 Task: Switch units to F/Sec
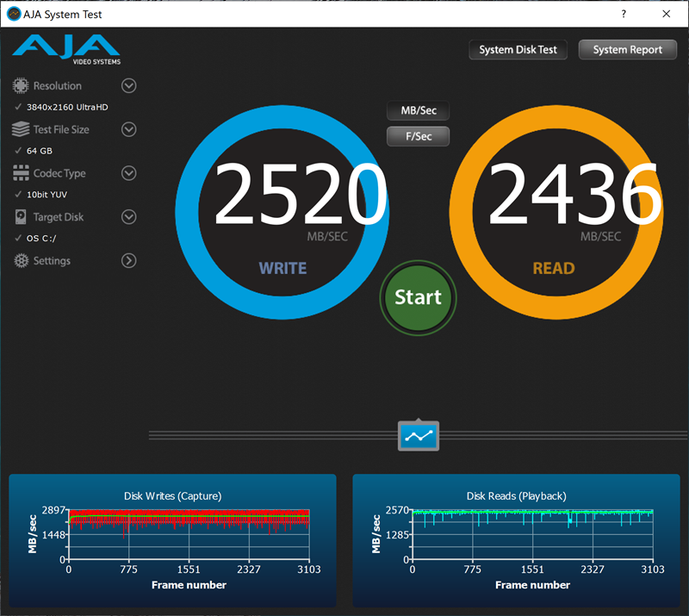tap(418, 136)
